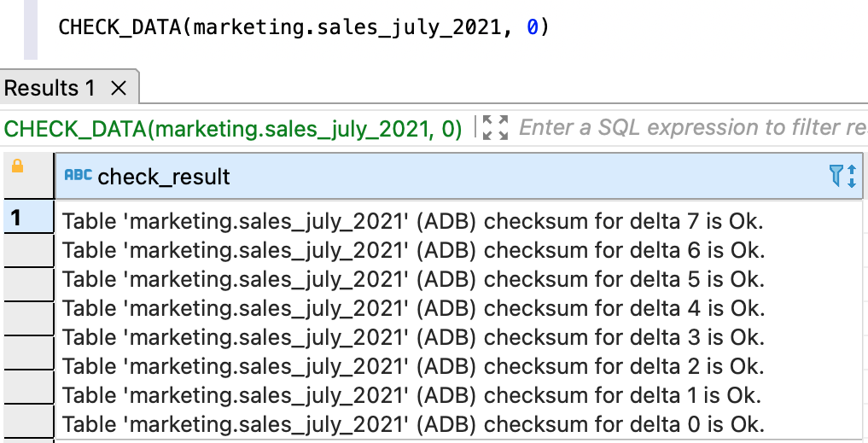868x443 pixels.
Task: Switch to the Results 1 tab
Action: click(50, 88)
